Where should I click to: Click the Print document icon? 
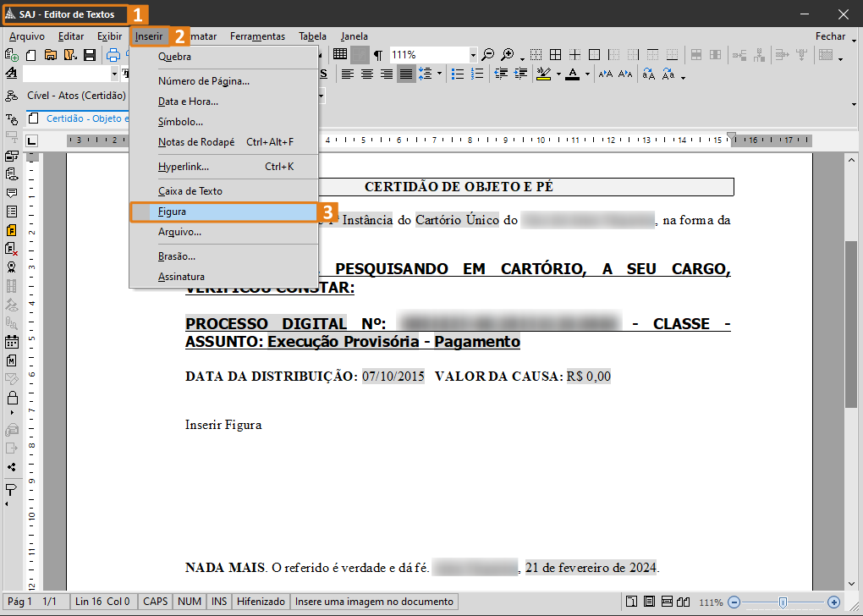coord(113,54)
